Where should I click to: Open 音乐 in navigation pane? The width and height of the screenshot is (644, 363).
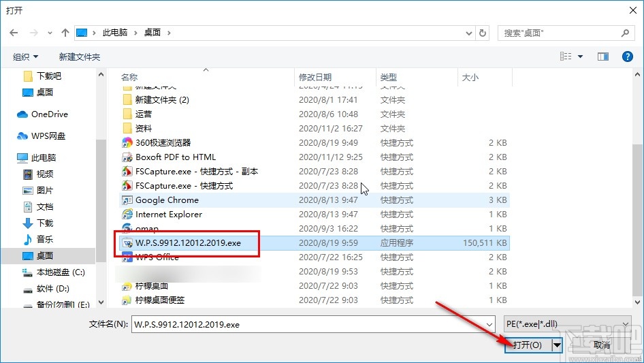tap(38, 239)
